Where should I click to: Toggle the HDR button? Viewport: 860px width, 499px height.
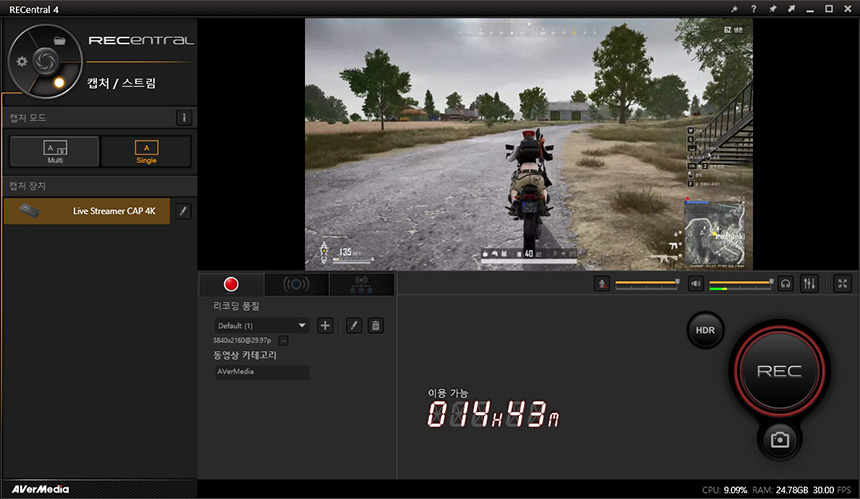(705, 330)
